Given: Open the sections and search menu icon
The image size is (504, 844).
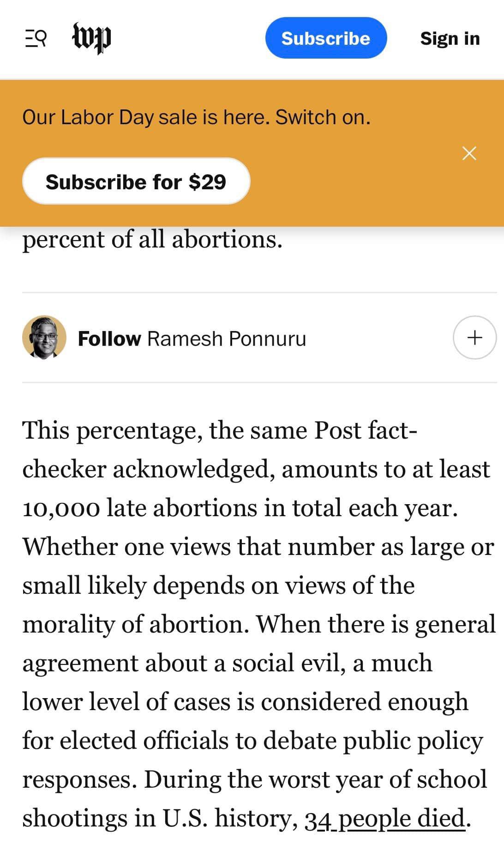Looking at the screenshot, I should (36, 38).
